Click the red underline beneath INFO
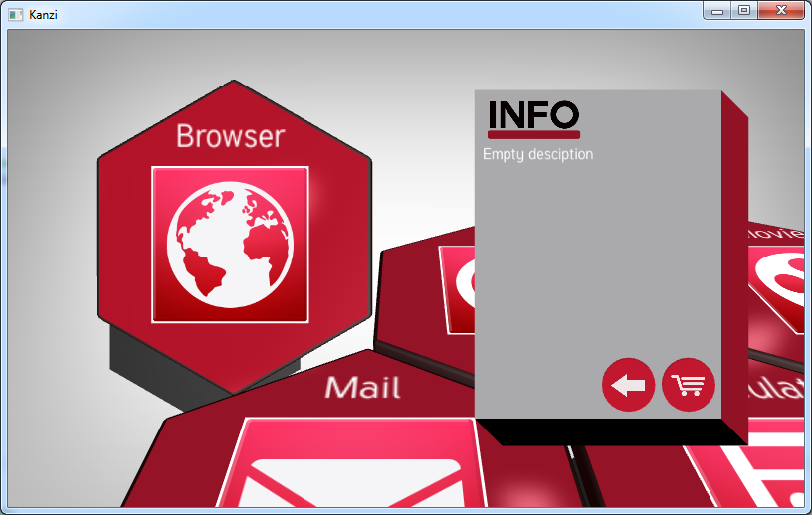Screen dimensions: 812x515 click(533, 134)
